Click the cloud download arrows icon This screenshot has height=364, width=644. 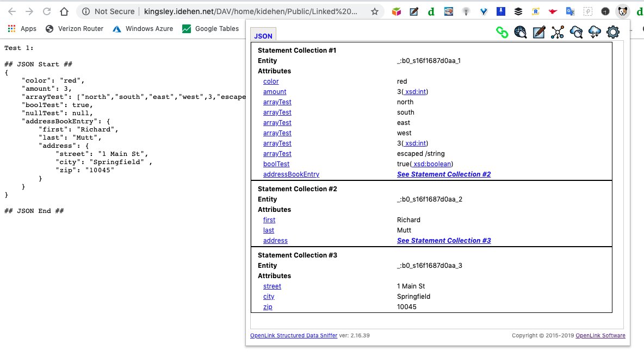click(x=595, y=32)
